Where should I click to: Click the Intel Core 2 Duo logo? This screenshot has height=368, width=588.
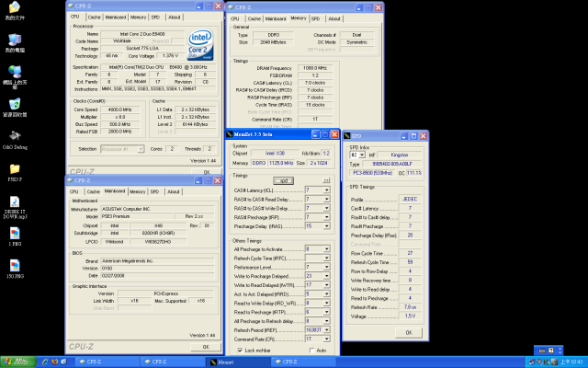200,44
